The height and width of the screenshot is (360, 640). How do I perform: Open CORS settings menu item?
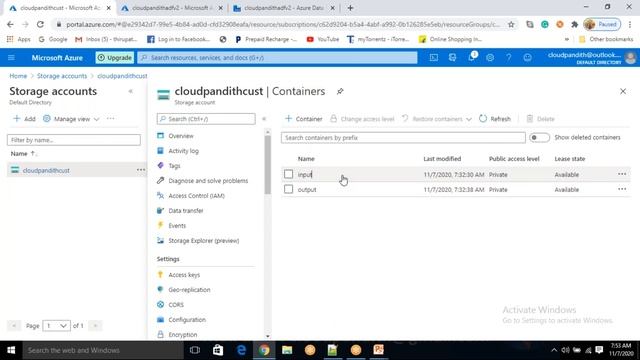(176, 305)
